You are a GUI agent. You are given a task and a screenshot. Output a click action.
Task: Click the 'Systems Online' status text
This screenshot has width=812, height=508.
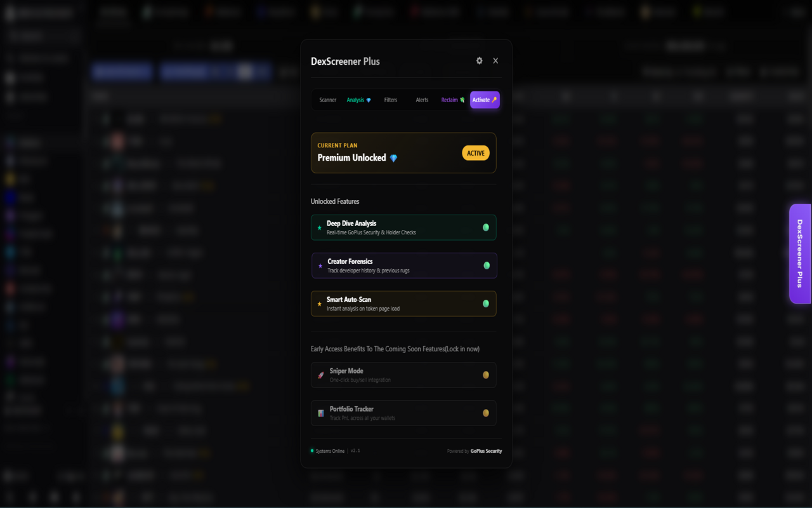[330, 451]
